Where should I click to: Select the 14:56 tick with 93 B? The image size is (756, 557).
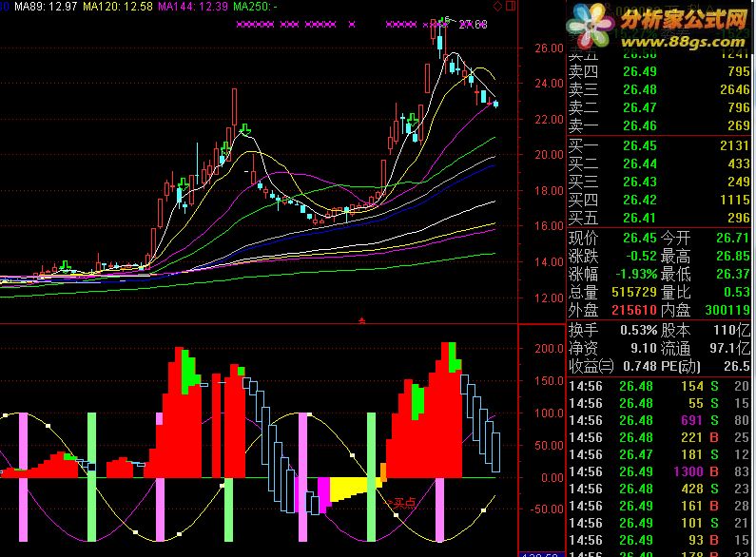(x=659, y=540)
